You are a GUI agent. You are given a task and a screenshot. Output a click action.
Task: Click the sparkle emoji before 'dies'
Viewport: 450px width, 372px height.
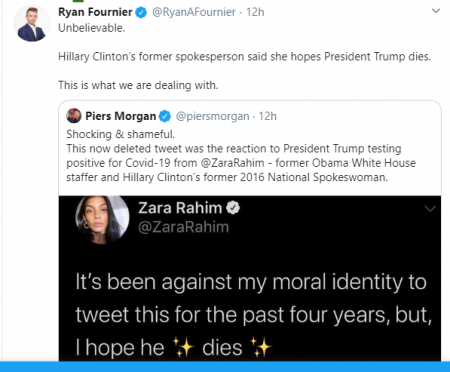click(183, 347)
